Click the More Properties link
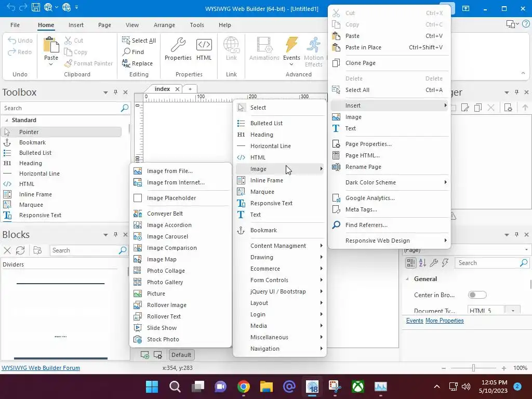This screenshot has width=532, height=399. pyautogui.click(x=445, y=321)
